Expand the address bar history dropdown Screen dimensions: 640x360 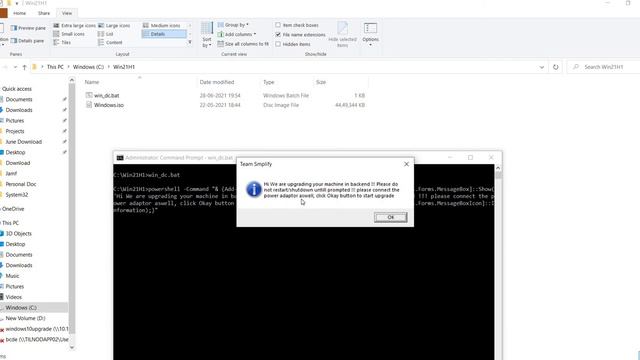tap(542, 67)
